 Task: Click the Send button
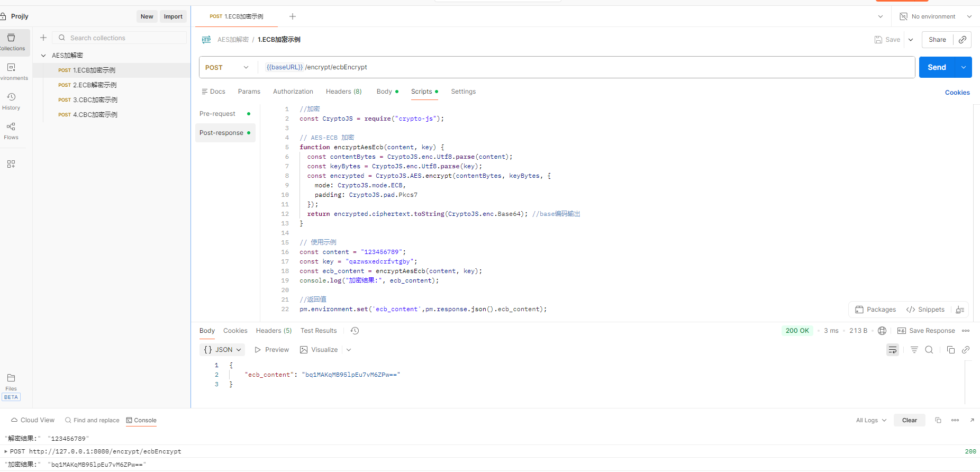(937, 67)
